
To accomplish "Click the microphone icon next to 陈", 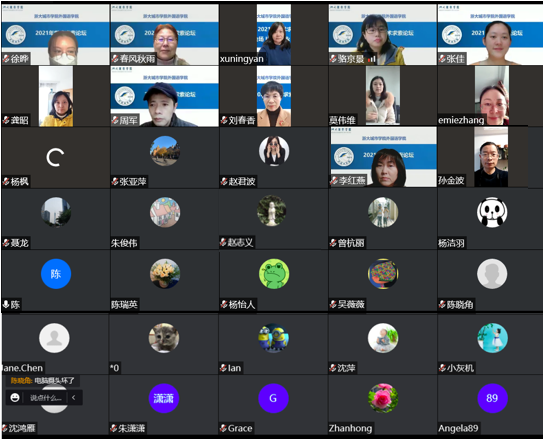I will [x=6, y=304].
